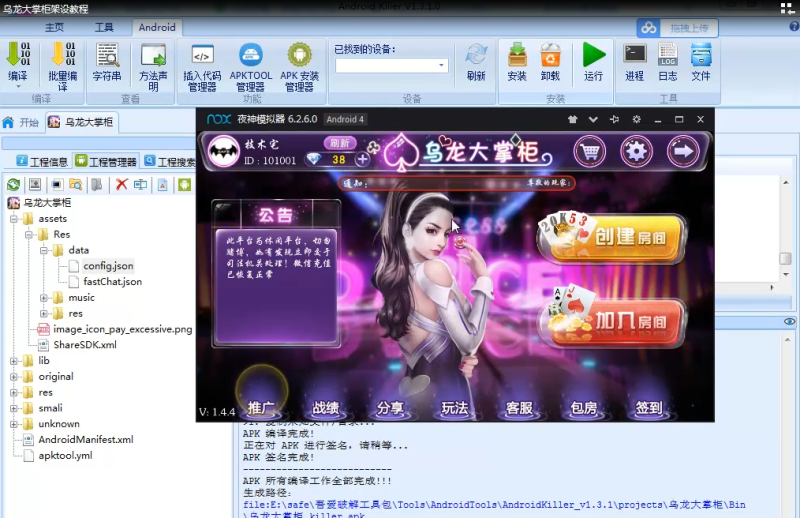Image resolution: width=800 pixels, height=518 pixels.
Task: Click the 签到 check-in button
Action: pos(648,407)
